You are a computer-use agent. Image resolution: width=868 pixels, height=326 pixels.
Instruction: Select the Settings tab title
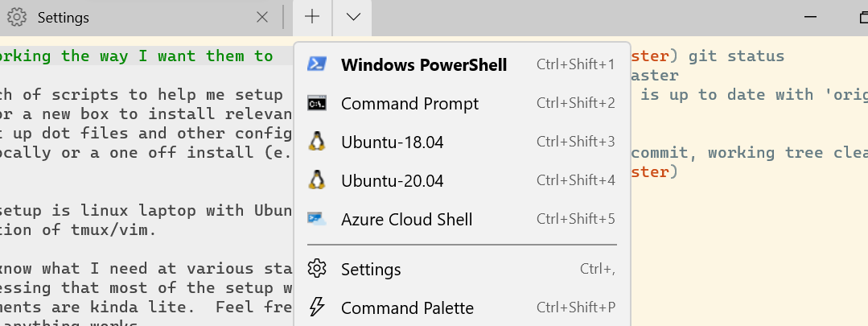[63, 18]
